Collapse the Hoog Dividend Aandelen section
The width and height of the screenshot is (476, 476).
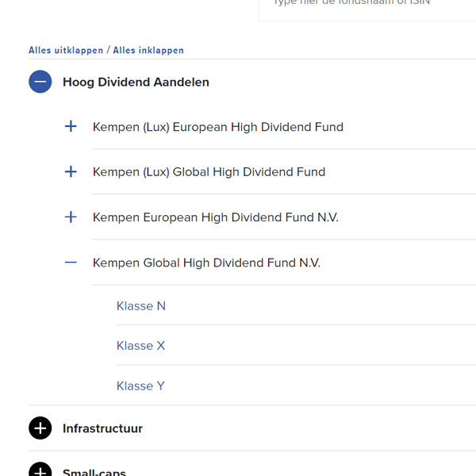40,82
